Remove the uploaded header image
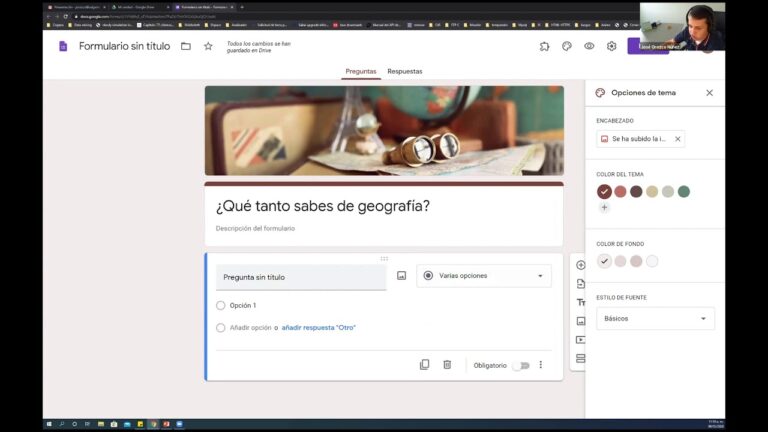Image resolution: width=768 pixels, height=432 pixels. pos(678,139)
